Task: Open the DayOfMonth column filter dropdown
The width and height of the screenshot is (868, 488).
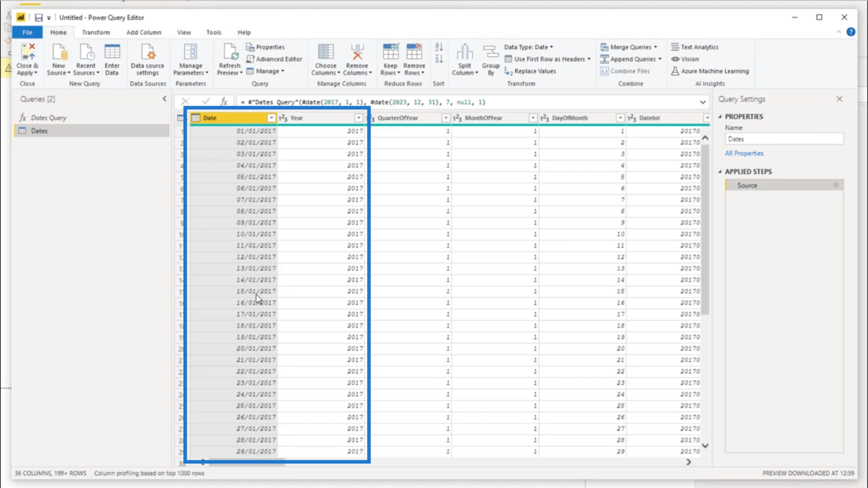Action: [x=620, y=118]
